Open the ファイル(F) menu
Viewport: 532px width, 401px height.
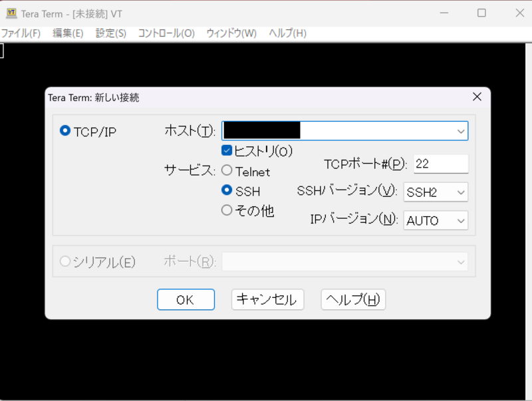(x=21, y=33)
